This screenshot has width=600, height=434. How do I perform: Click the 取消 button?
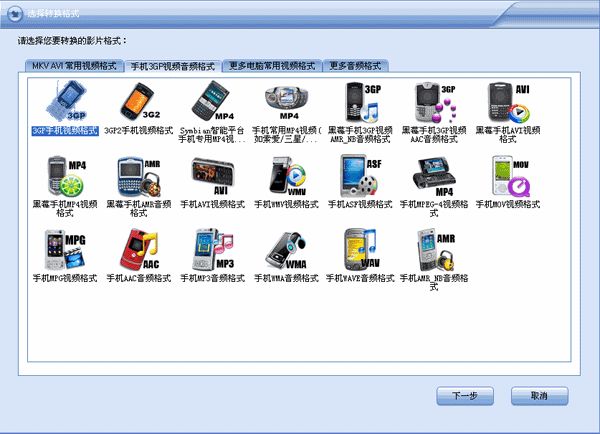pyautogui.click(x=539, y=395)
